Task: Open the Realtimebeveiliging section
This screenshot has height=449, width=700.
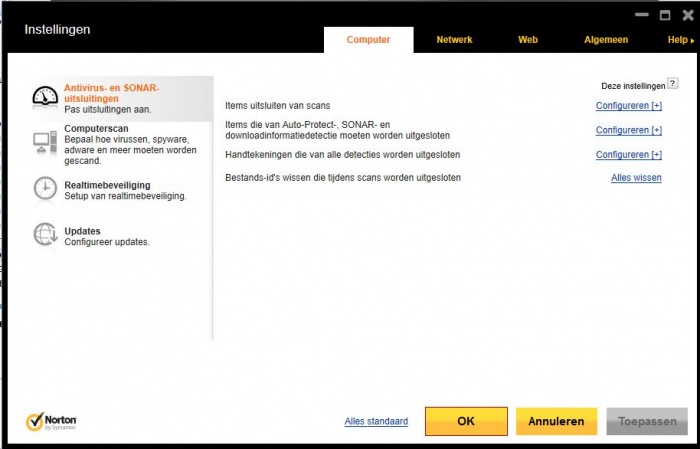Action: 122,190
